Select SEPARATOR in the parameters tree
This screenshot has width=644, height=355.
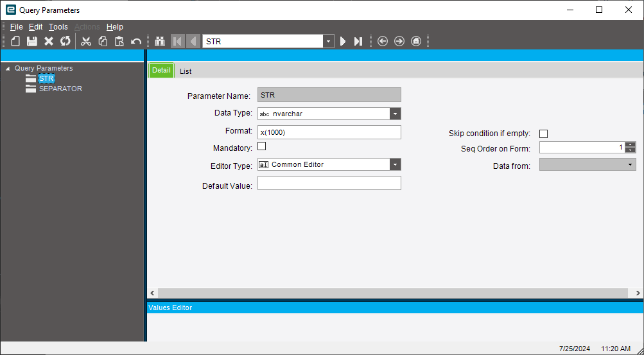tap(60, 89)
